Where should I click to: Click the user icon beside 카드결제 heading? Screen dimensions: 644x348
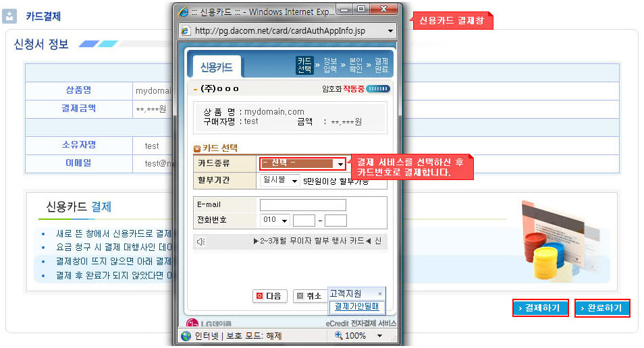(x=10, y=16)
